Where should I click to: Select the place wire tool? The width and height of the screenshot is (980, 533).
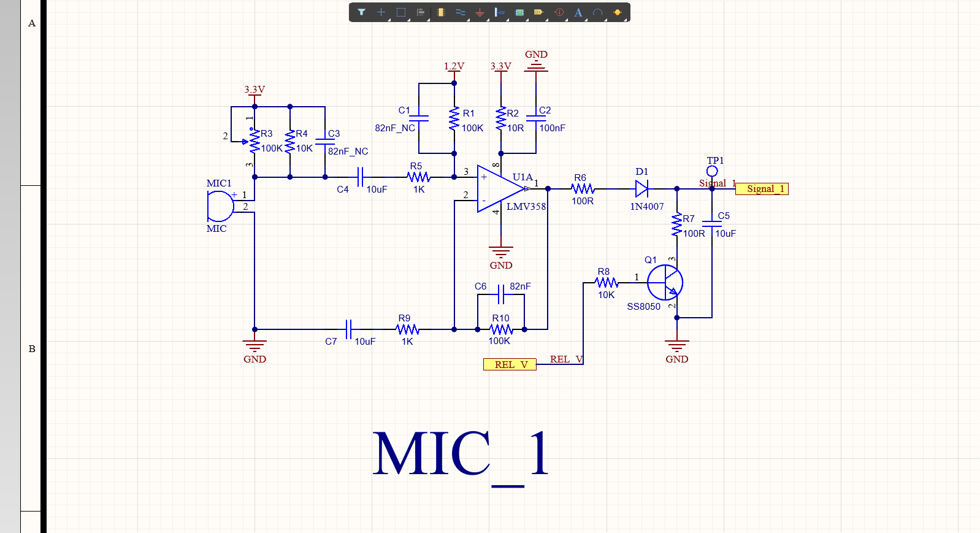(x=460, y=12)
